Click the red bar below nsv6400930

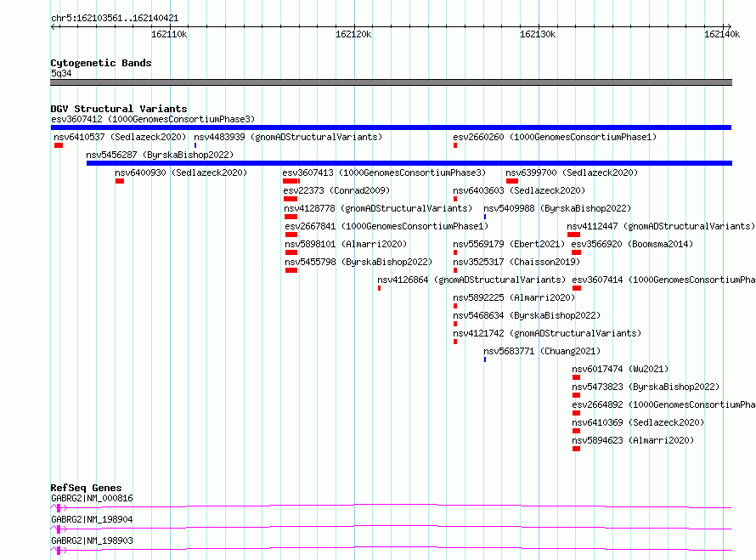click(120, 181)
